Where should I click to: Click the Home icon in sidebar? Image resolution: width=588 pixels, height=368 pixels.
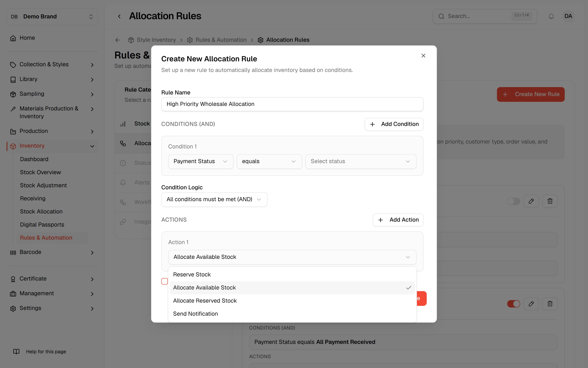[13, 38]
